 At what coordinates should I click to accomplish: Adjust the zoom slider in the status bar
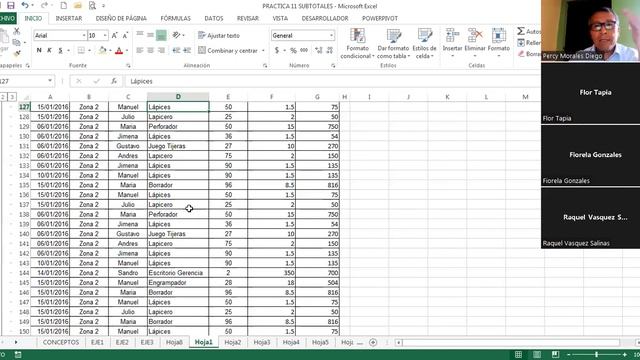596,354
